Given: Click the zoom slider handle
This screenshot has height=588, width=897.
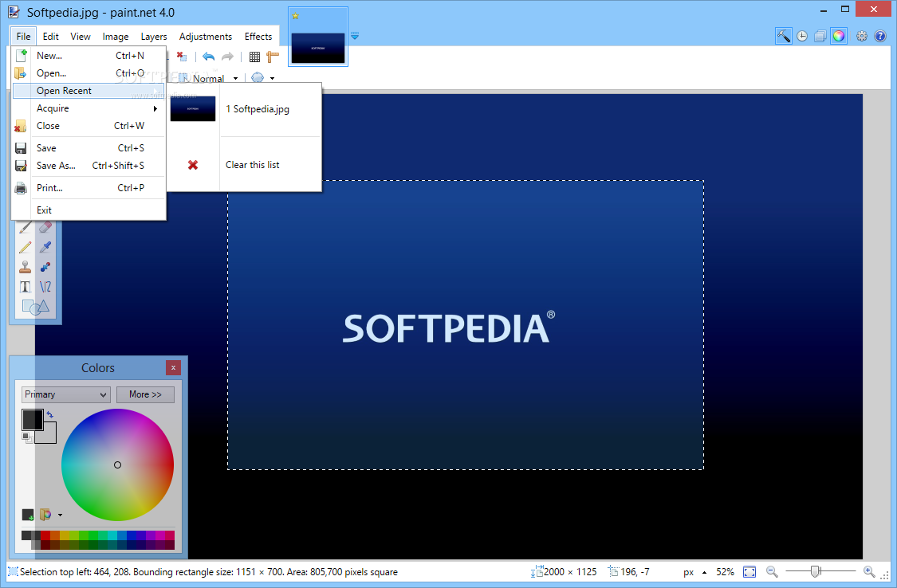Looking at the screenshot, I should coord(816,570).
